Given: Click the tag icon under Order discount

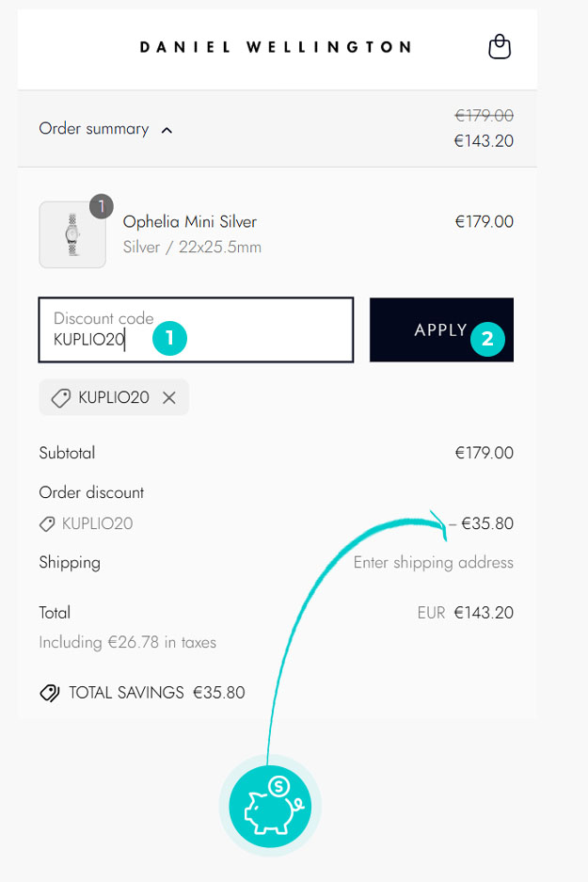Looking at the screenshot, I should (x=47, y=523).
